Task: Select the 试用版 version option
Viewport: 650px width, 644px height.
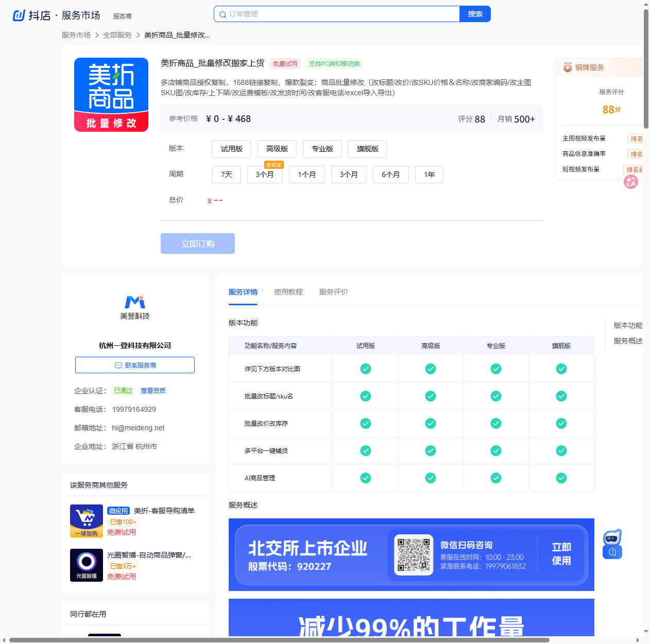Action: [232, 149]
